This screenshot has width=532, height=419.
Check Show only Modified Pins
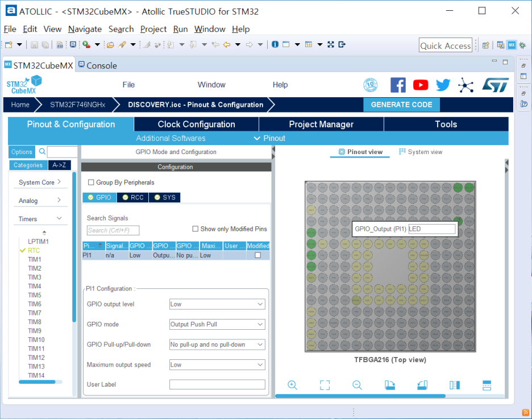click(196, 229)
